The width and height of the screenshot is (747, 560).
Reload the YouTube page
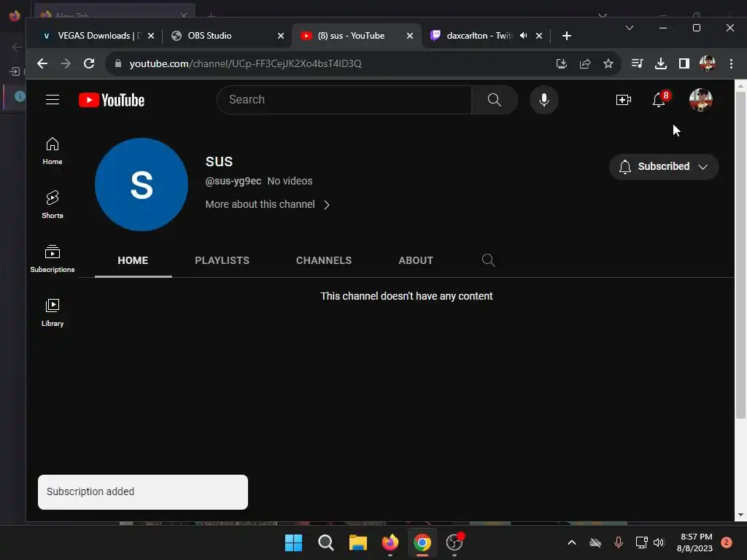(x=89, y=63)
